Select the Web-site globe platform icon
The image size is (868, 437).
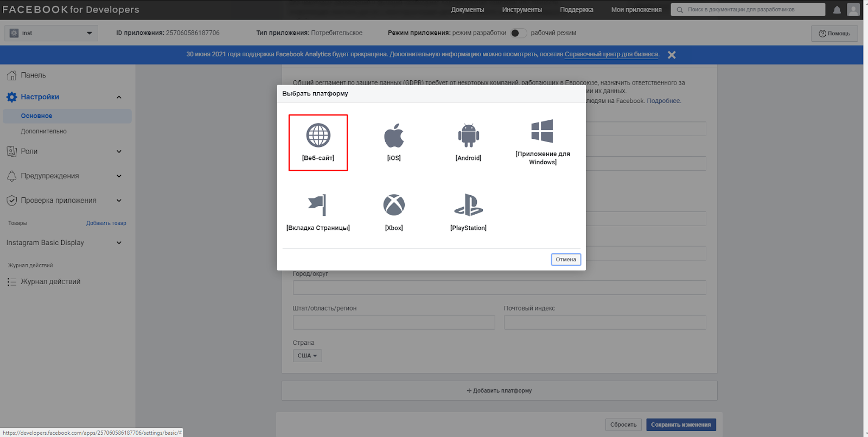318,136
